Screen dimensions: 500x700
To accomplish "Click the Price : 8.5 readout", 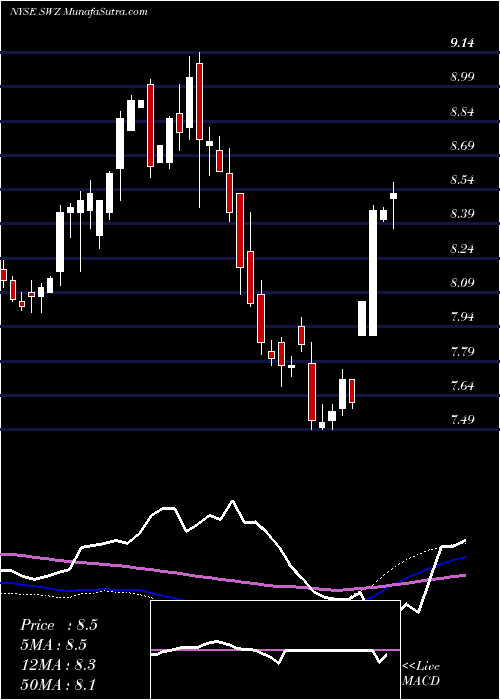I will (59, 625).
